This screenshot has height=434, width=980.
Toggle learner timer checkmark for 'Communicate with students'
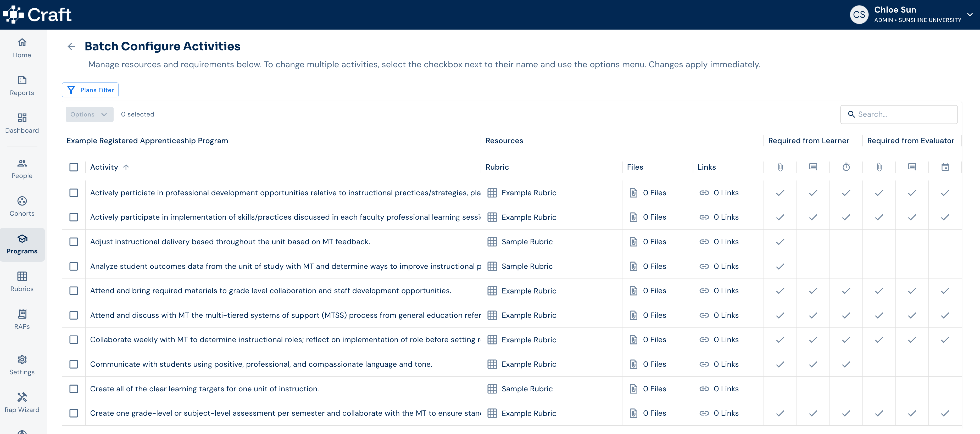pyautogui.click(x=846, y=364)
